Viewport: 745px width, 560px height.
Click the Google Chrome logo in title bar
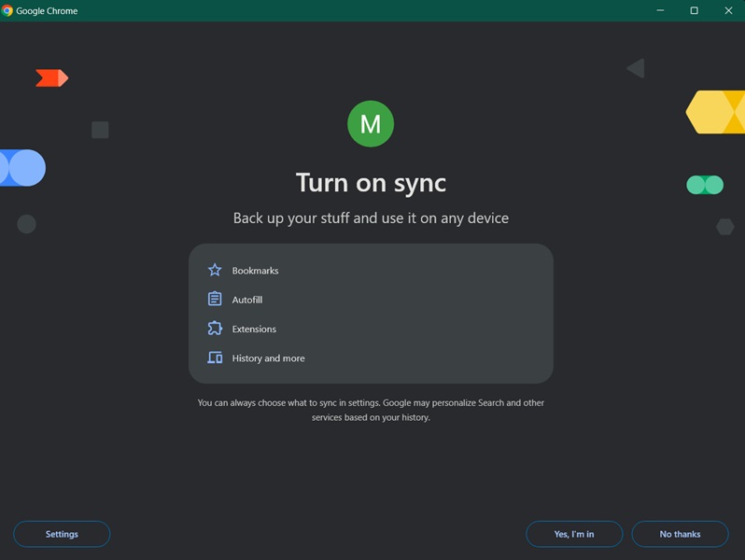pos(7,10)
